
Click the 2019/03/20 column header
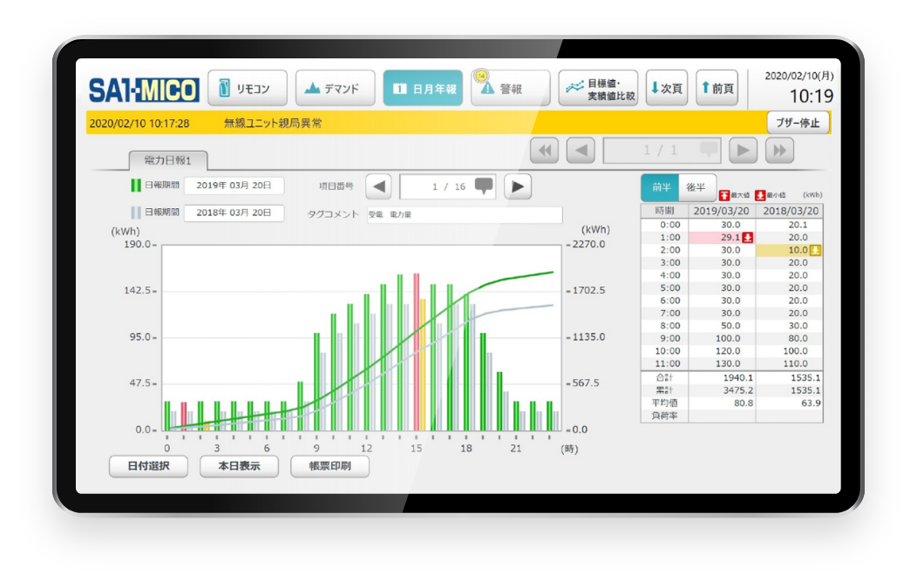[722, 211]
